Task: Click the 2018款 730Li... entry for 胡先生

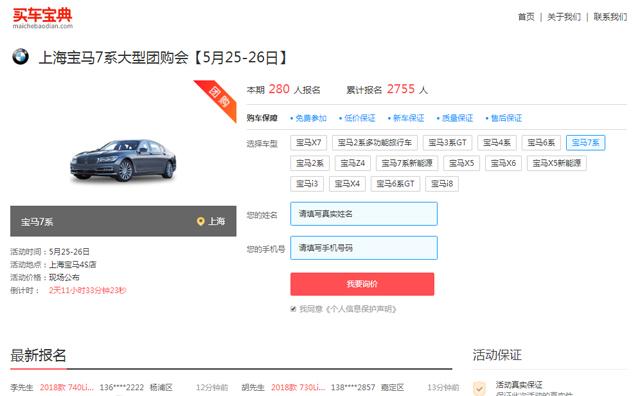Action: (x=298, y=387)
